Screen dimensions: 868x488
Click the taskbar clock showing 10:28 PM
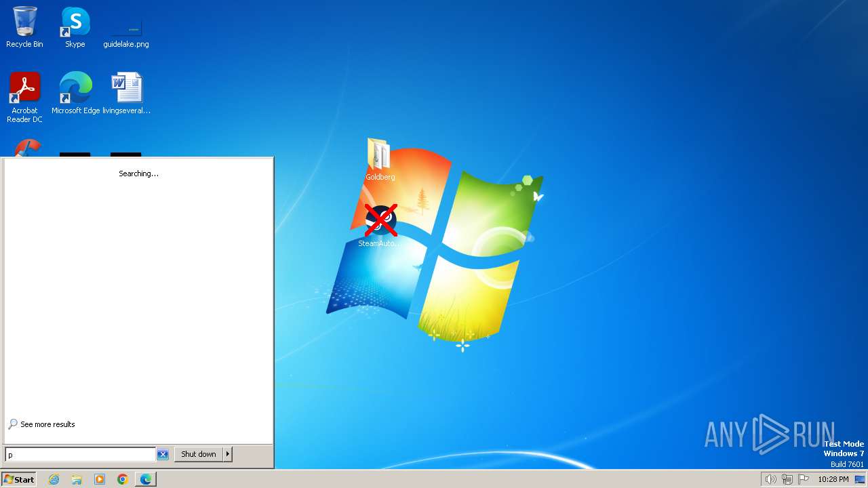click(x=833, y=479)
